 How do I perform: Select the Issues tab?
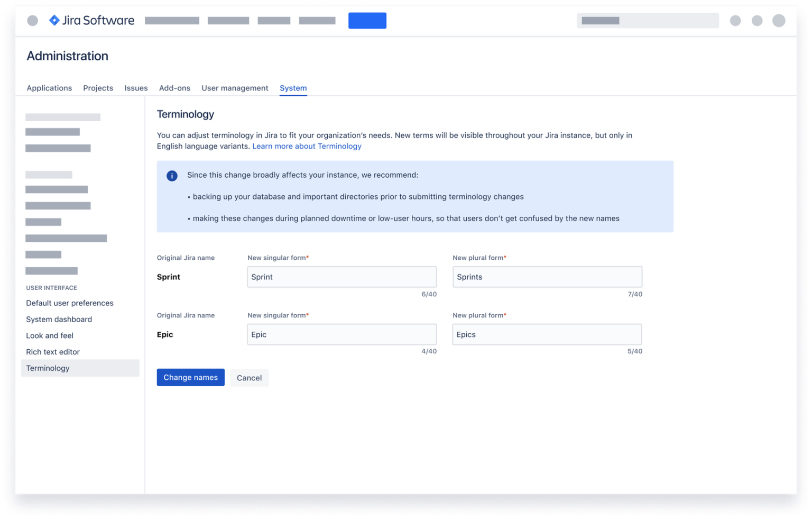[136, 88]
